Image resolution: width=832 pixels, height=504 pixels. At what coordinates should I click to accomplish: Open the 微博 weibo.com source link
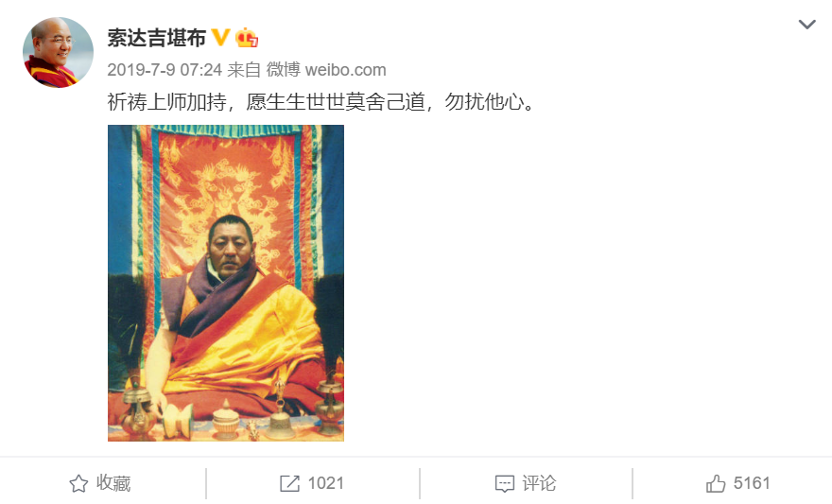326,69
